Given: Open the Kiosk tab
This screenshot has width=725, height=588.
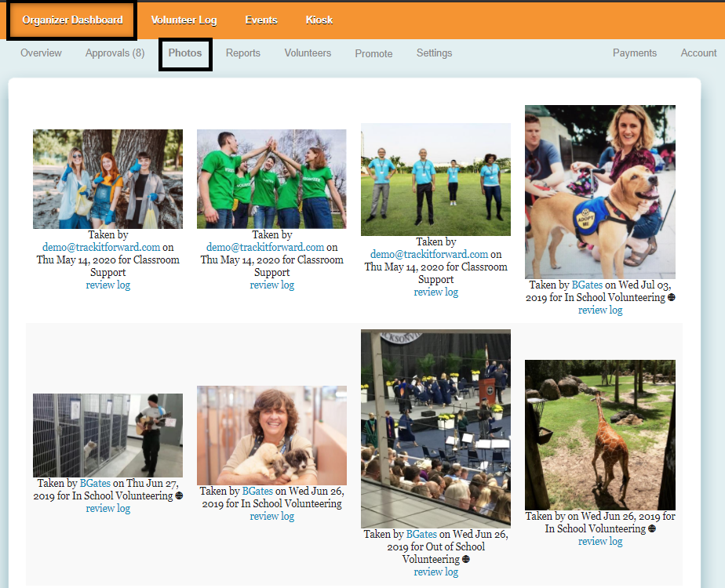Looking at the screenshot, I should point(319,20).
